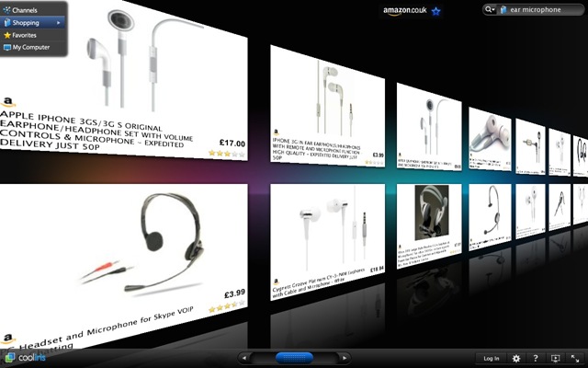Add amazon.co.uk to favorites with star

[x=435, y=11]
